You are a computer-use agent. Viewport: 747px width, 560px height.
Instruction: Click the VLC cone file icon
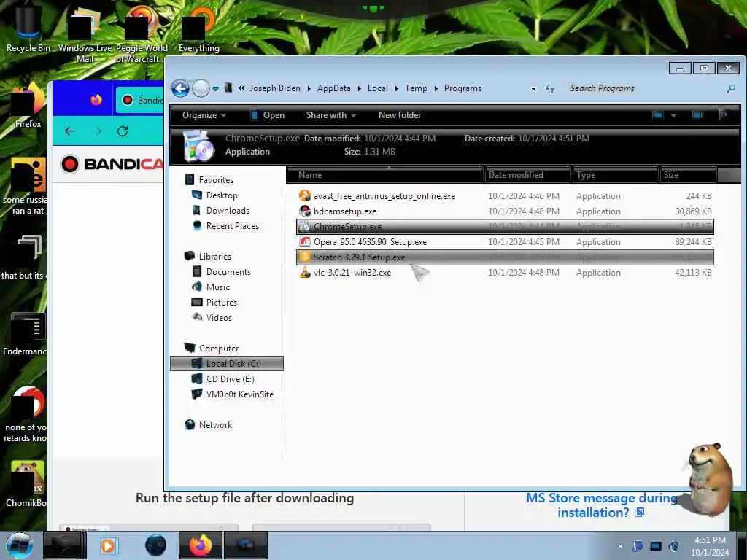pyautogui.click(x=305, y=273)
